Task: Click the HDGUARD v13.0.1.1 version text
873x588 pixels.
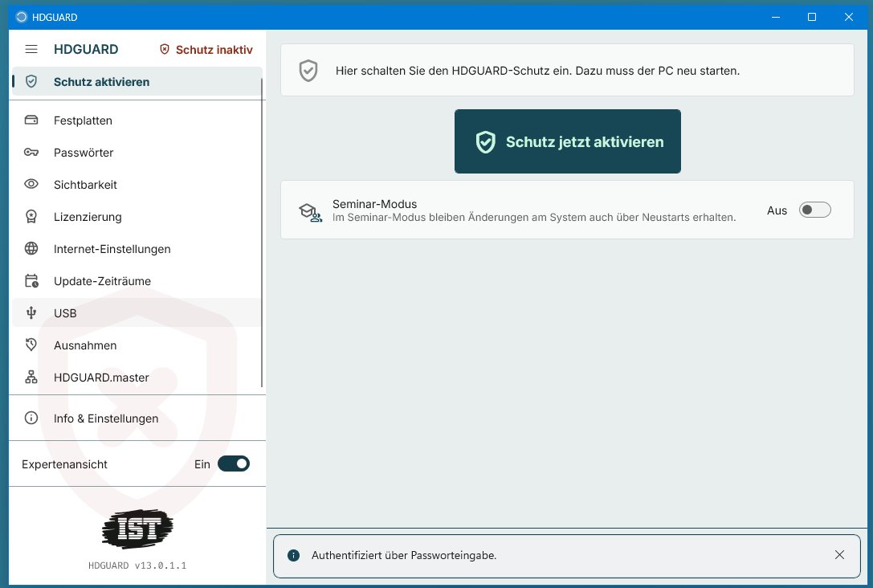Action: (137, 566)
